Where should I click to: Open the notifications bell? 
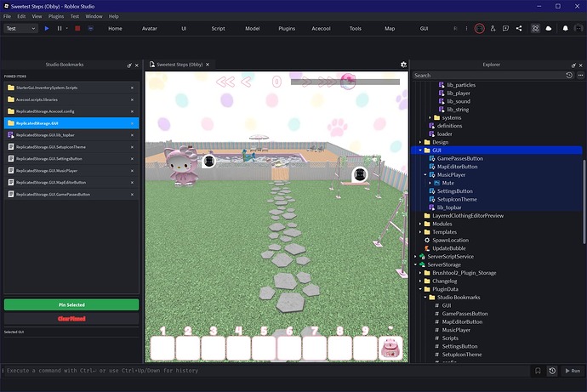565,28
